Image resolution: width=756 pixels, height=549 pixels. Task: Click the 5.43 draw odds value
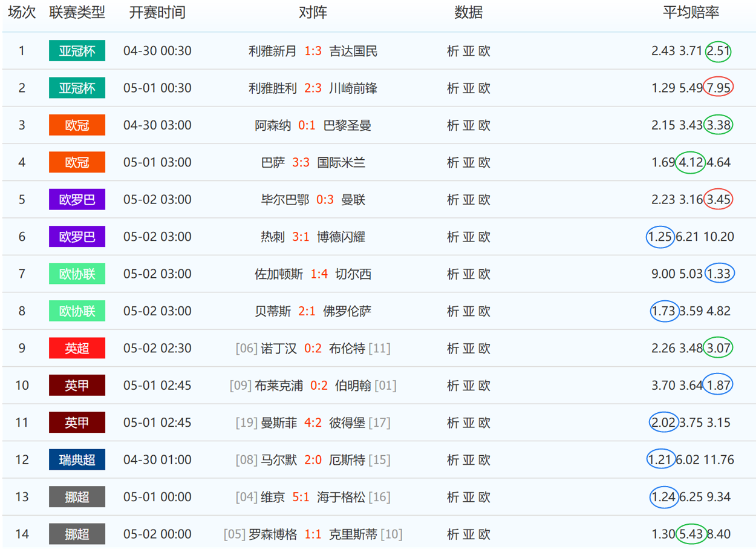pos(691,534)
